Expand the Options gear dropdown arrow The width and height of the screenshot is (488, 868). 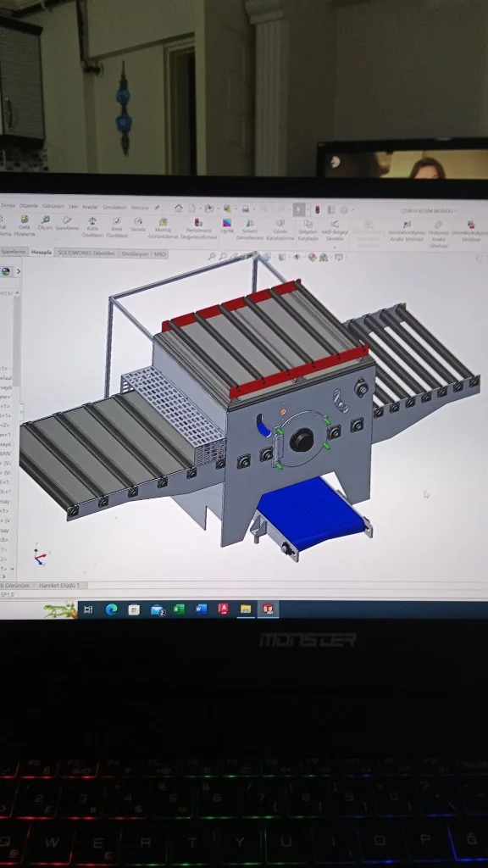(x=351, y=211)
